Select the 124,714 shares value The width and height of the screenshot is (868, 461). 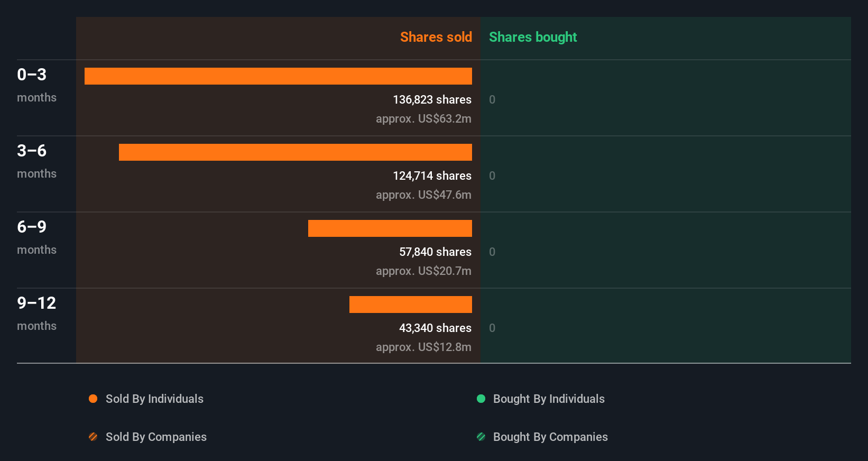click(432, 176)
